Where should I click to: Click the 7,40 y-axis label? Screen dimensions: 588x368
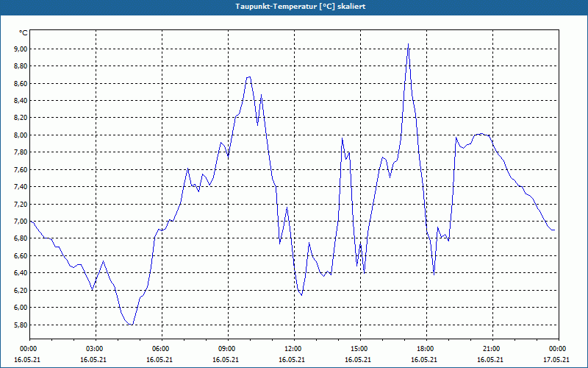(21, 187)
